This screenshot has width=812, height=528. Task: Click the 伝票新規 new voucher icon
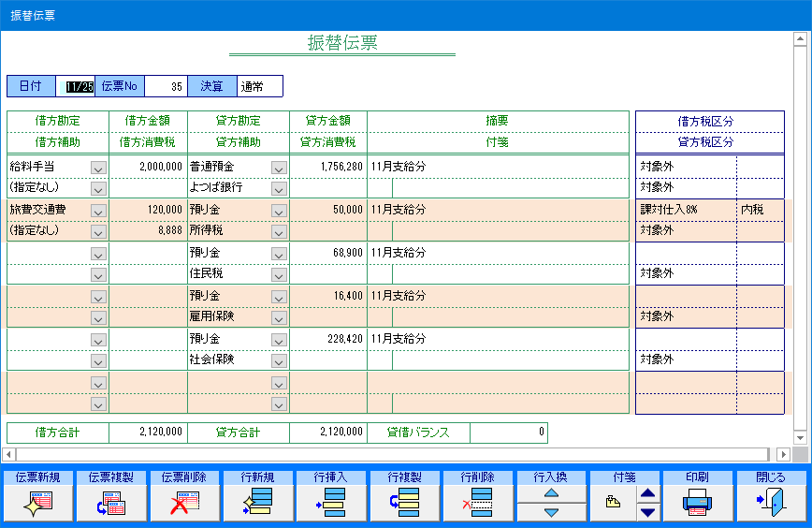point(37,503)
